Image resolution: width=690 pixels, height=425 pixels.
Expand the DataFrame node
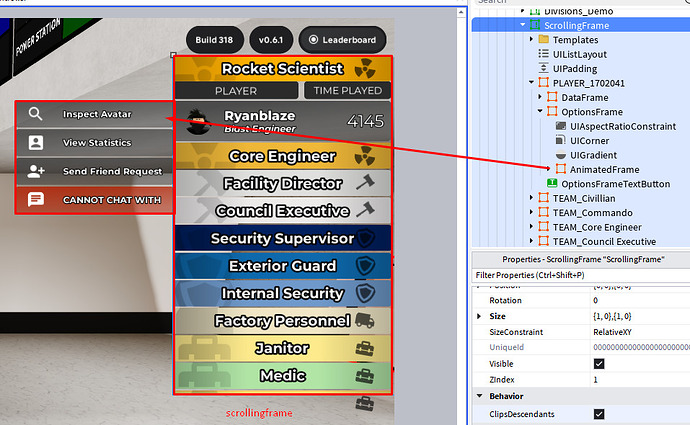tap(540, 96)
